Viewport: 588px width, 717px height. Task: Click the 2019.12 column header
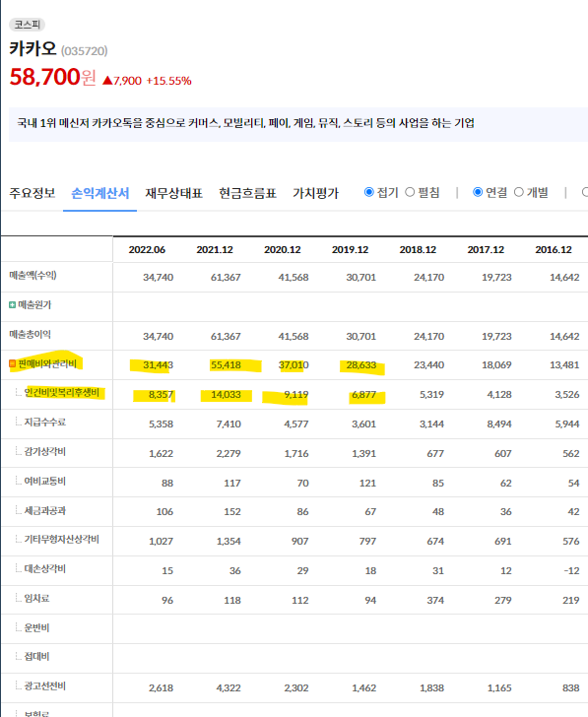(x=350, y=250)
